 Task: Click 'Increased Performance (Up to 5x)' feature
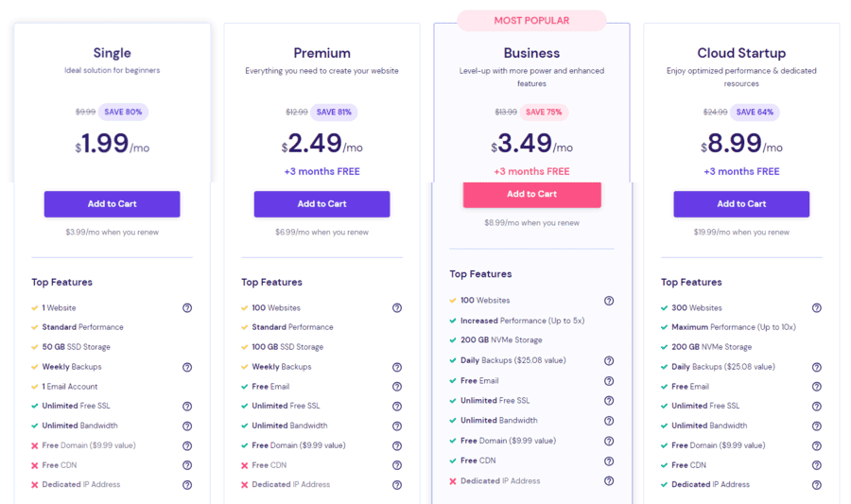(x=522, y=321)
